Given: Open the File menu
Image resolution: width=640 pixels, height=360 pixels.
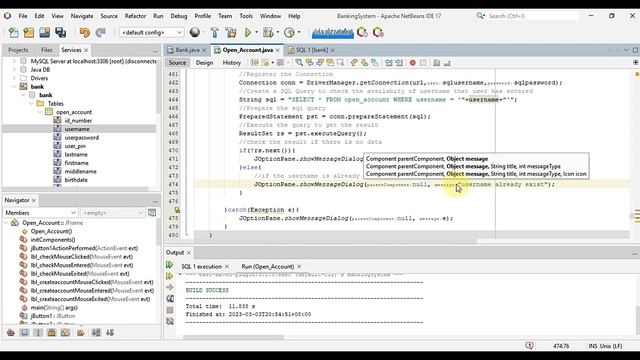Looking at the screenshot, I should 23,16.
